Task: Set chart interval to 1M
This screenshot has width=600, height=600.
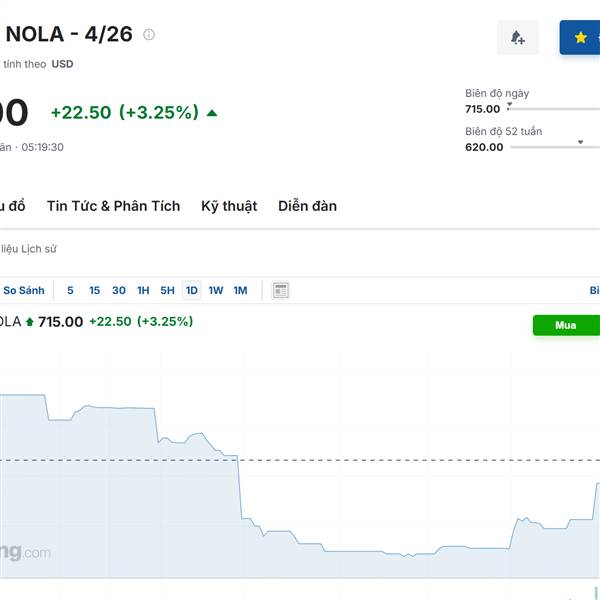Action: coord(240,291)
